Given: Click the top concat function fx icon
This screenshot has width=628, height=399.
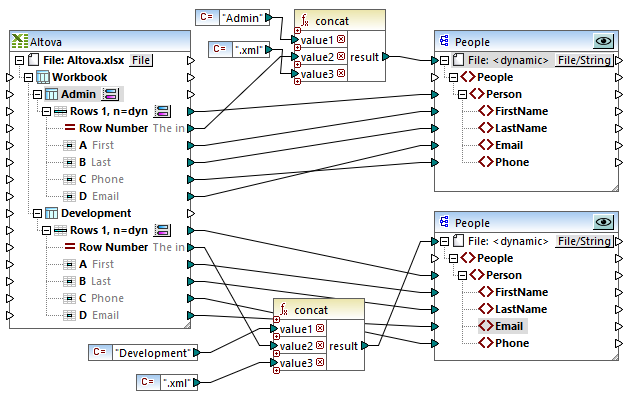Looking at the screenshot, I should (305, 20).
